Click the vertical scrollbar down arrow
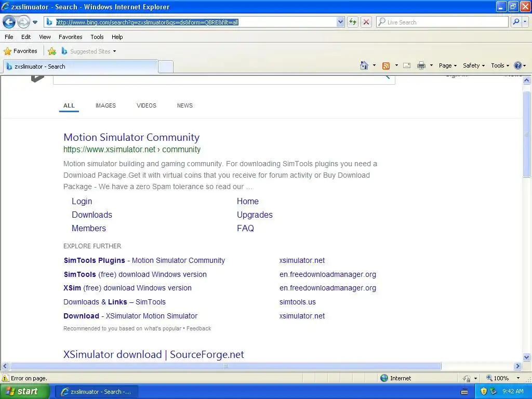This screenshot has height=399, width=532. [x=527, y=357]
